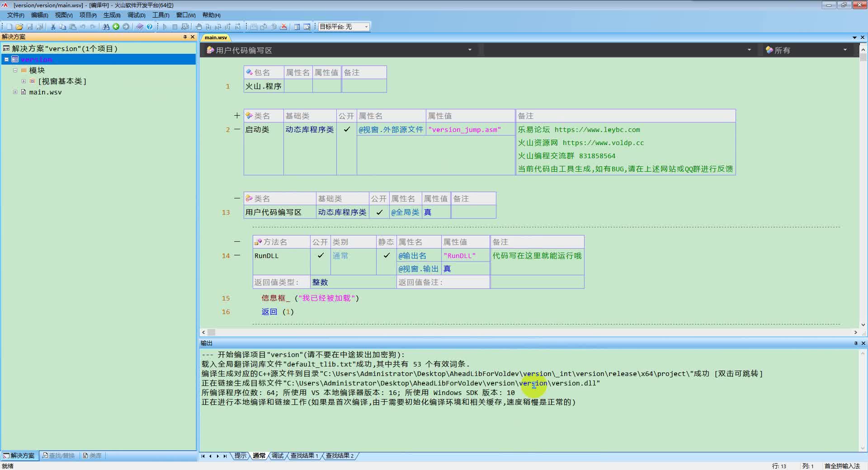Pin the 输出 output panel
This screenshot has height=470, width=868.
[x=856, y=343]
